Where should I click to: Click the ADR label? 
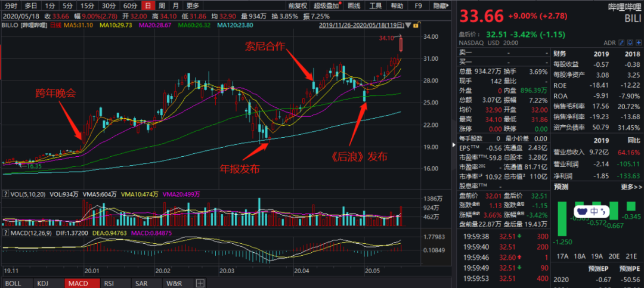coord(609,43)
